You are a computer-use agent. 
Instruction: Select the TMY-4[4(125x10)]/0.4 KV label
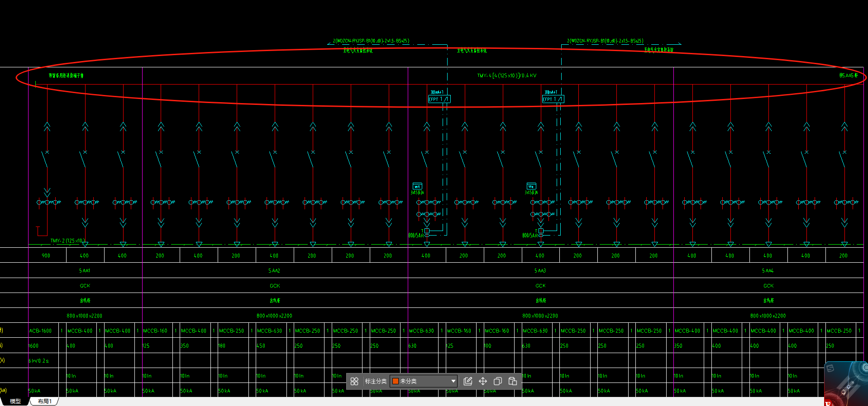507,76
